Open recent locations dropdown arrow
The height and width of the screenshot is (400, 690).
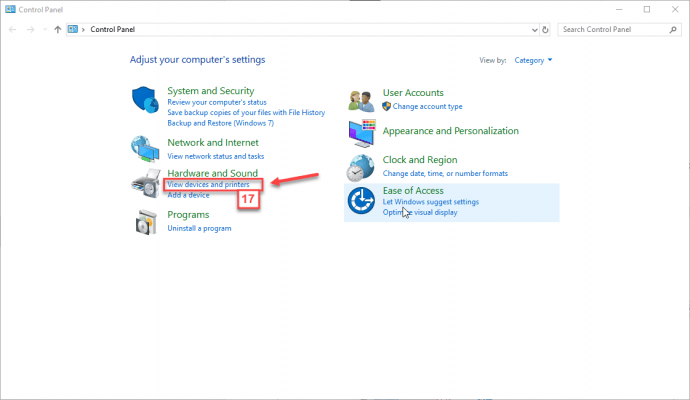(x=45, y=29)
